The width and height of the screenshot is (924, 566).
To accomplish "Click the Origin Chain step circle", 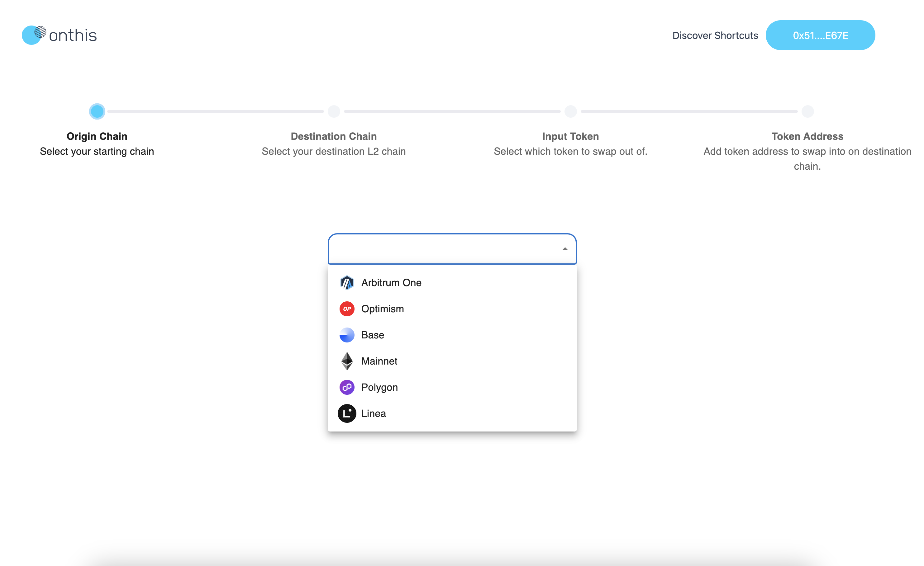I will click(97, 111).
